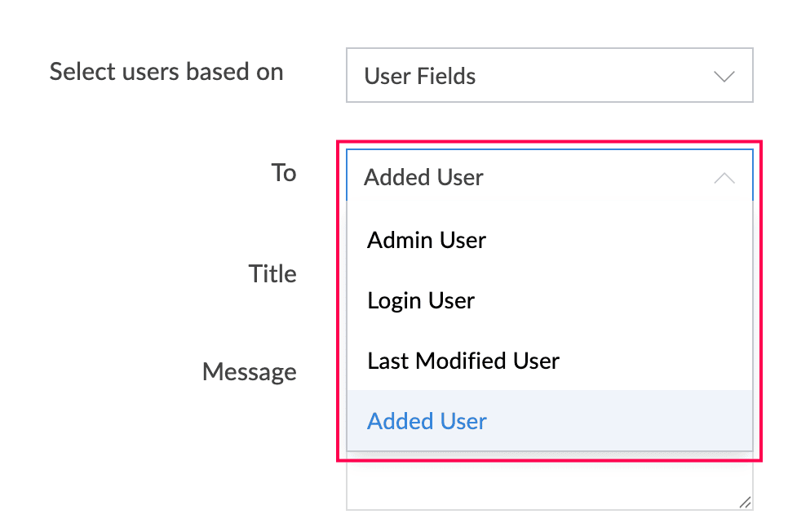Click the shaded row right of blue Added User
This screenshot has height=532, width=788.
[619, 421]
